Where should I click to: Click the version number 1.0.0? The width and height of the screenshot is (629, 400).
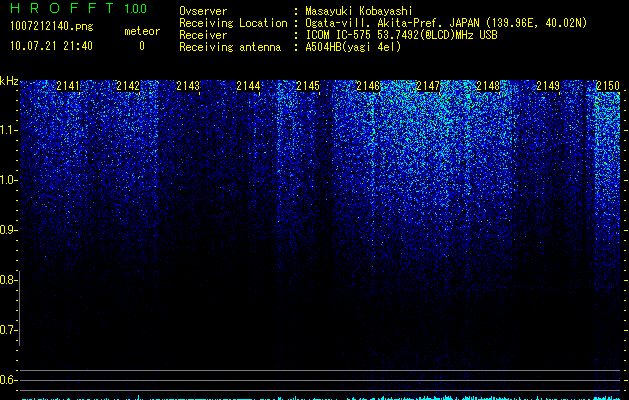pos(136,9)
